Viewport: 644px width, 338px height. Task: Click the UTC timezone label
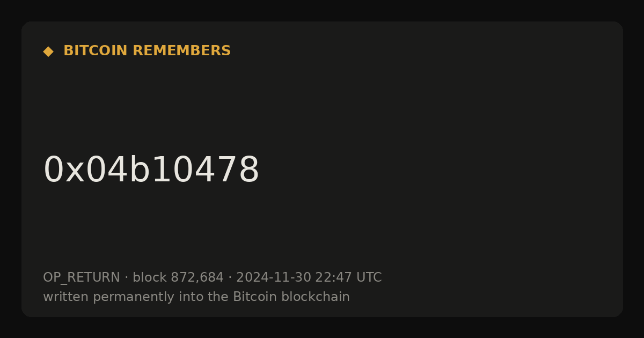pos(369,278)
